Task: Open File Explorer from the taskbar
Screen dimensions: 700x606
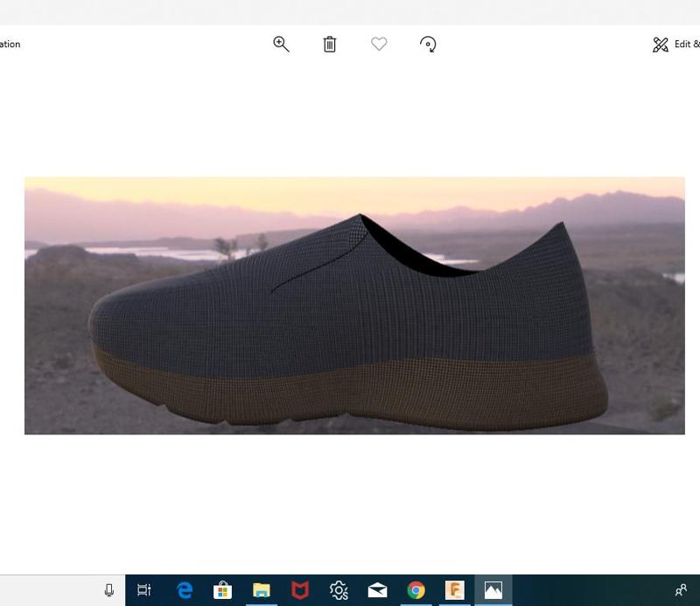Action: point(262,589)
